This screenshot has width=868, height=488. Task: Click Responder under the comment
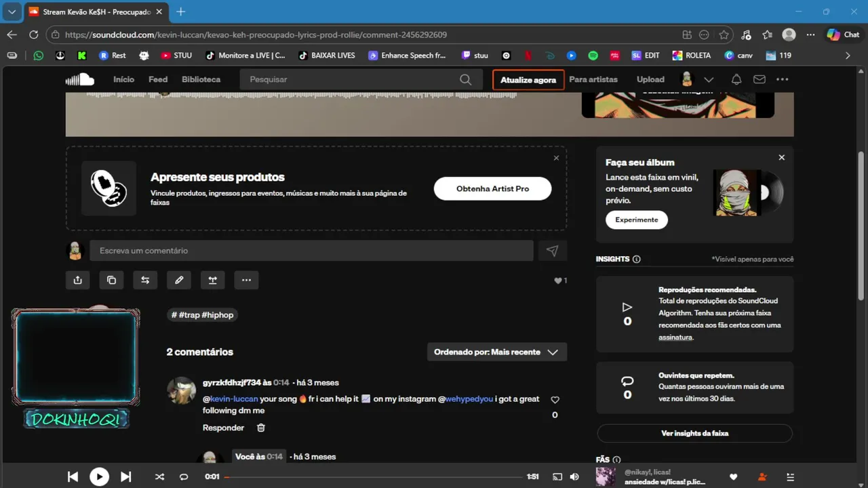223,428
